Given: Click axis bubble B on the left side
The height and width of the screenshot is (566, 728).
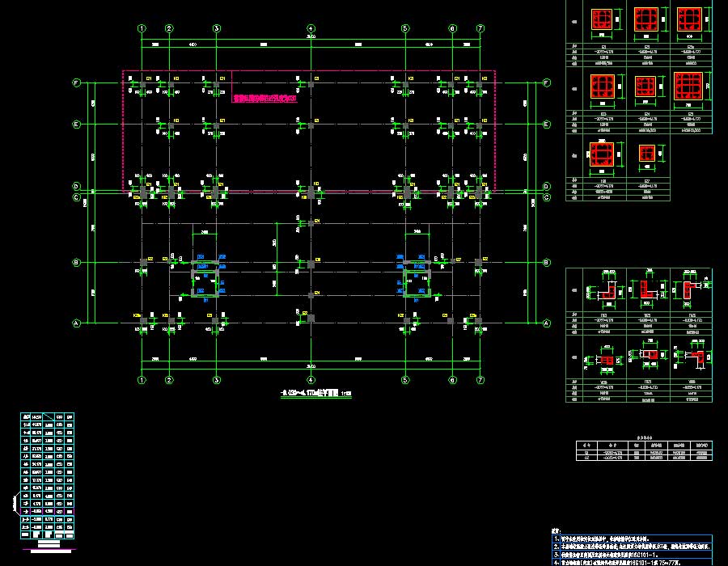Looking at the screenshot, I should (77, 263).
